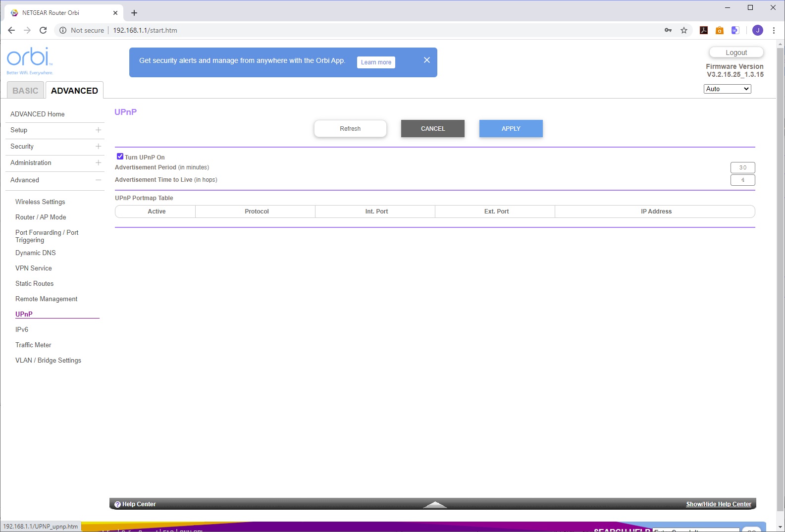Click the address bar URL
785x532 pixels.
[145, 30]
